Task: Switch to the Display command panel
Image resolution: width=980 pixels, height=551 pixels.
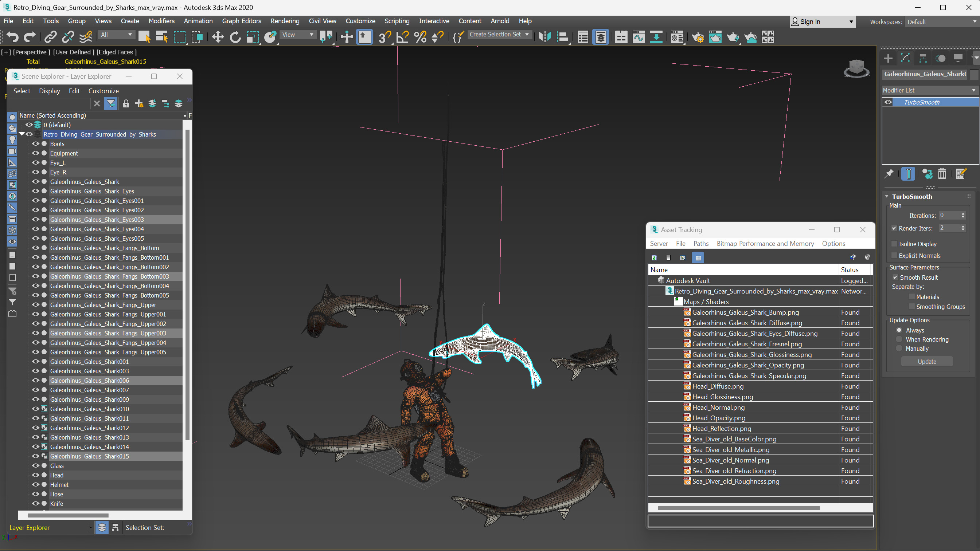Action: tap(958, 58)
